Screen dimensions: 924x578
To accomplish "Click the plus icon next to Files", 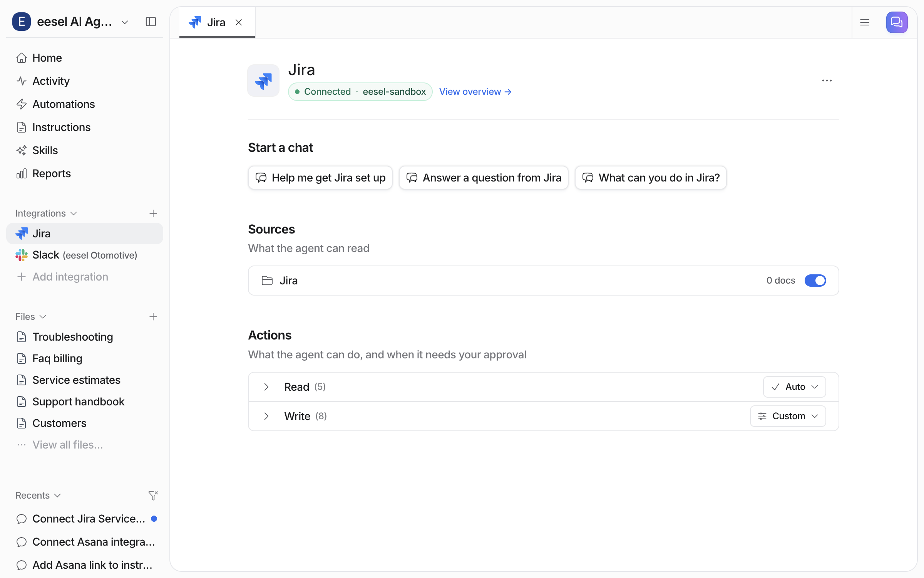I will pos(153,317).
